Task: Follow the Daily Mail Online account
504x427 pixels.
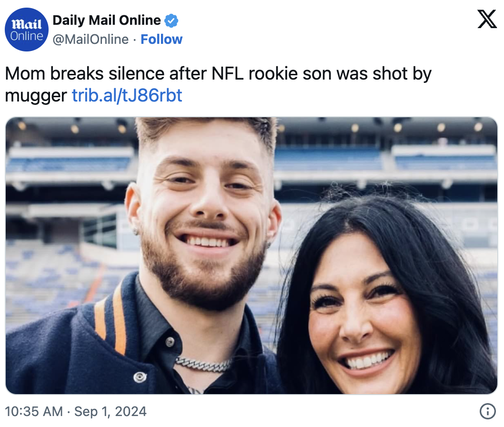Action: [x=161, y=40]
